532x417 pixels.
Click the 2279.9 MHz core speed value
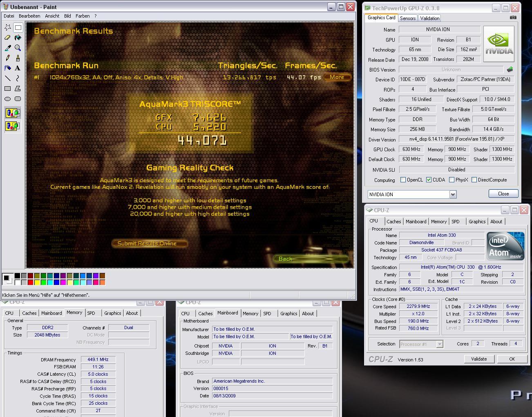click(x=418, y=306)
